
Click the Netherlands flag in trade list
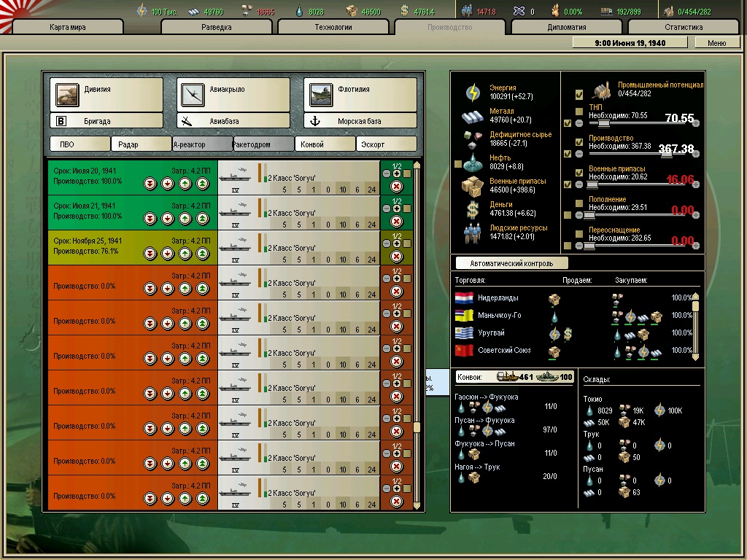pos(464,298)
